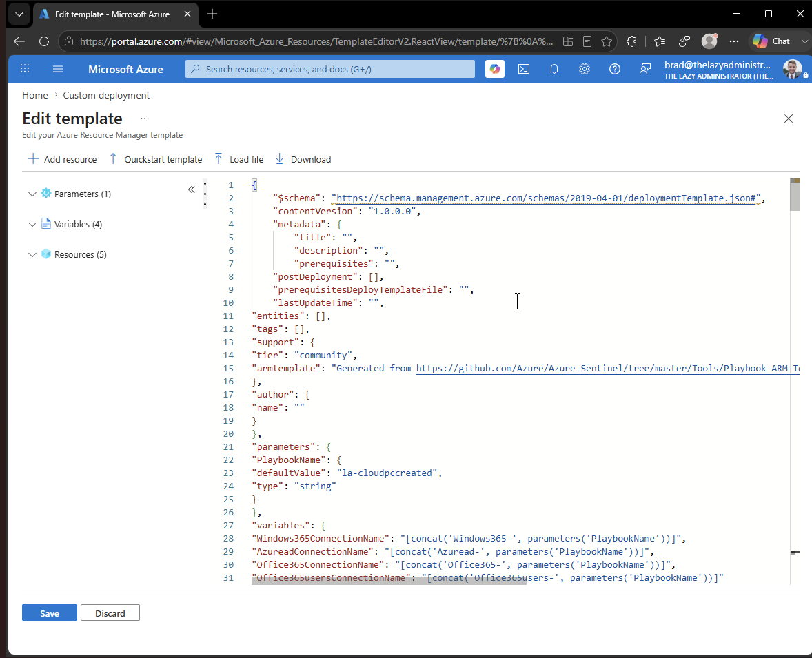Open the Help question mark menu
Image resolution: width=812 pixels, height=658 pixels.
pyautogui.click(x=615, y=69)
